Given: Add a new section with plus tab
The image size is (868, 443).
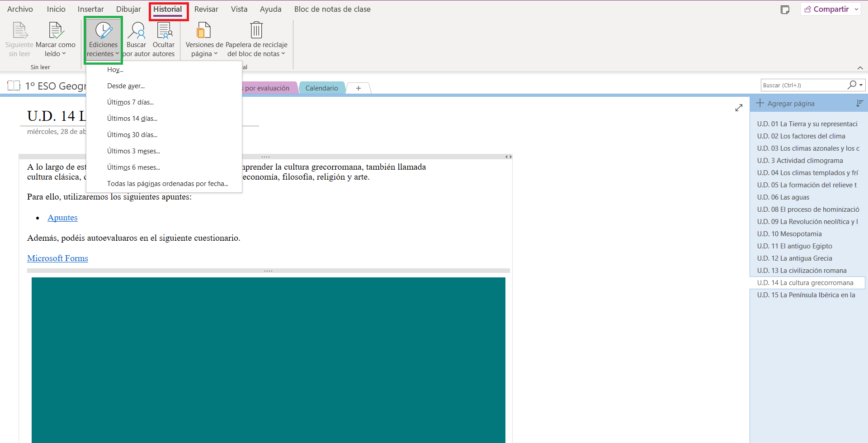Looking at the screenshot, I should (x=359, y=88).
